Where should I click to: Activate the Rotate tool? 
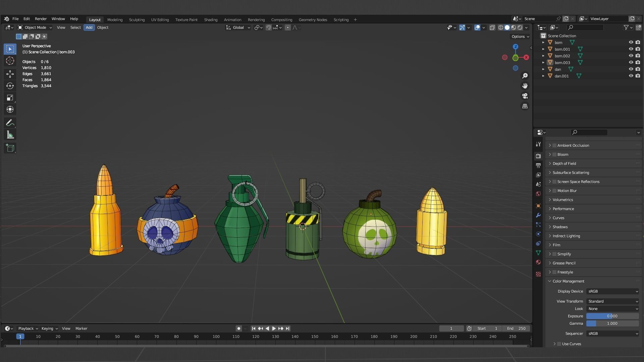[10, 86]
